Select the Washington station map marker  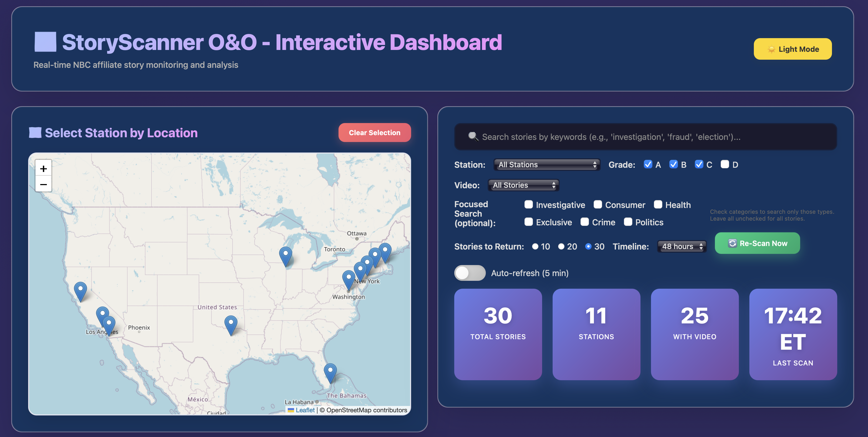pos(349,278)
